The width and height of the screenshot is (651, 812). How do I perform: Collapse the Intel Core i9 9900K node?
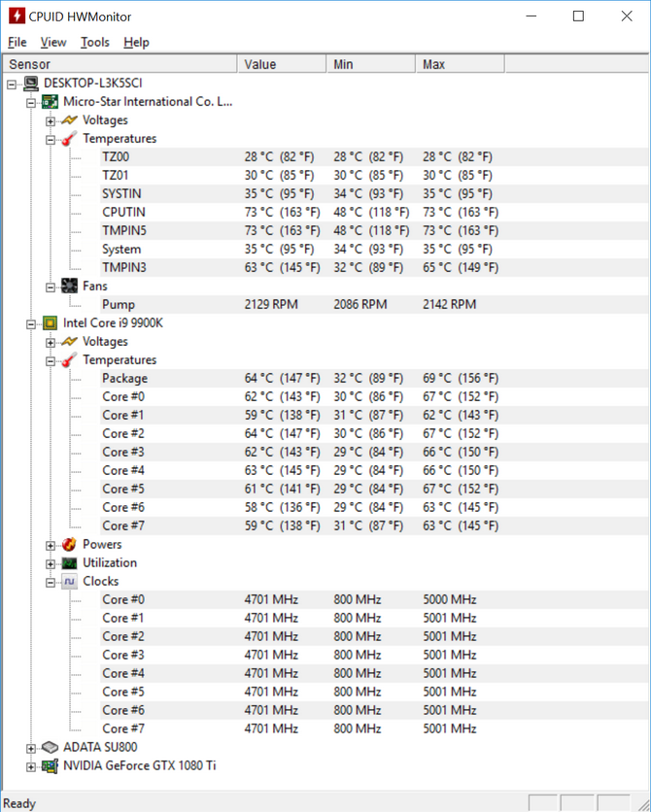[31, 324]
